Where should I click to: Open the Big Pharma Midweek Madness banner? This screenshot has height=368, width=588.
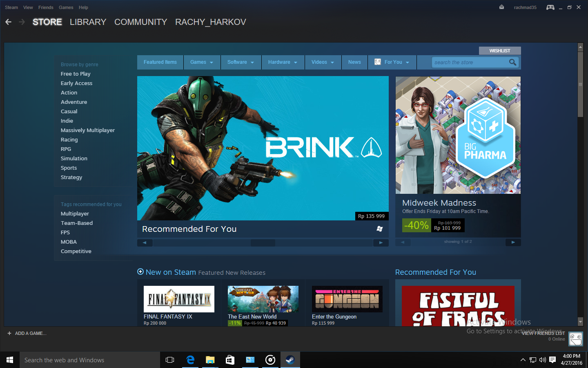[458, 135]
